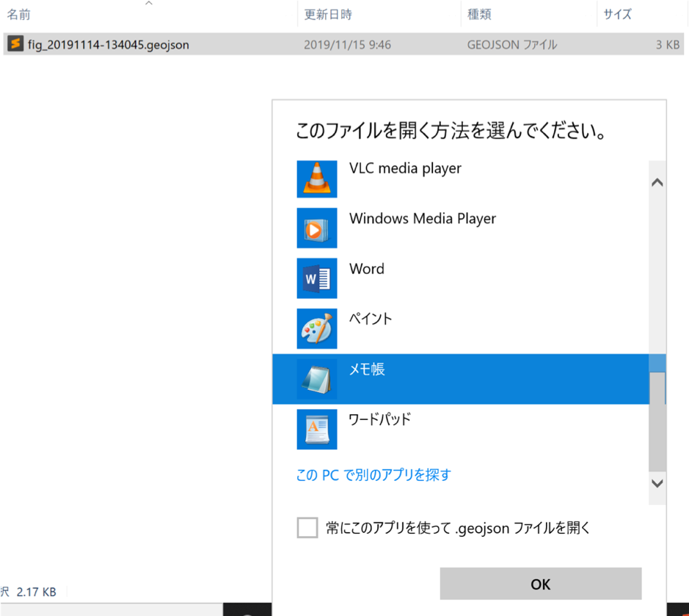Viewport: 689px width, 616px height.
Task: Choose Windows Media Player from the app list
Action: point(460,228)
